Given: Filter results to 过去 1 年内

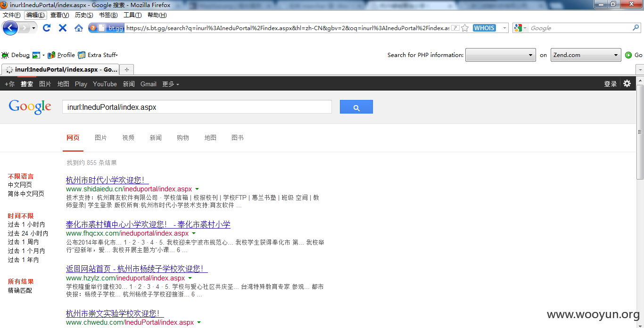Looking at the screenshot, I should 23,260.
